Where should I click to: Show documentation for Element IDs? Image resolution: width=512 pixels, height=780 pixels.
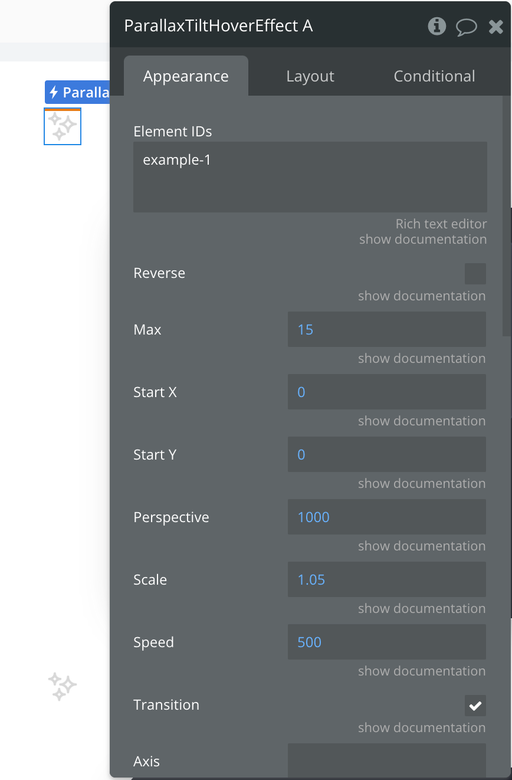pos(423,239)
